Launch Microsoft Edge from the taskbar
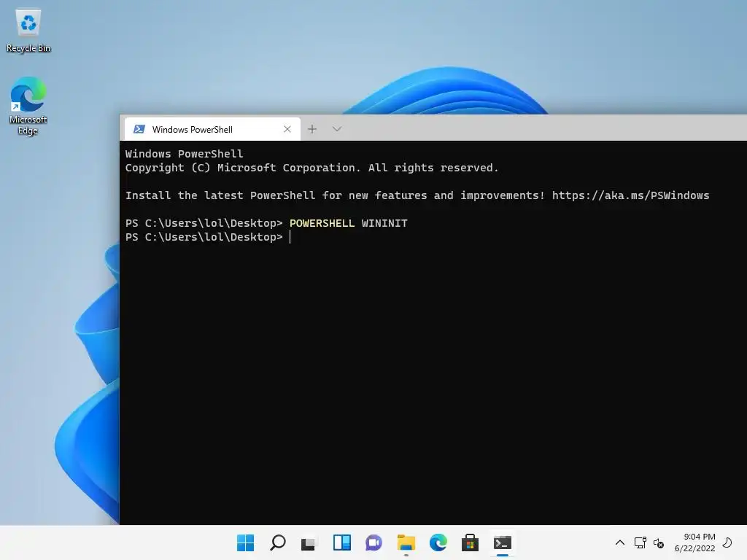The width and height of the screenshot is (747, 560). coord(438,542)
